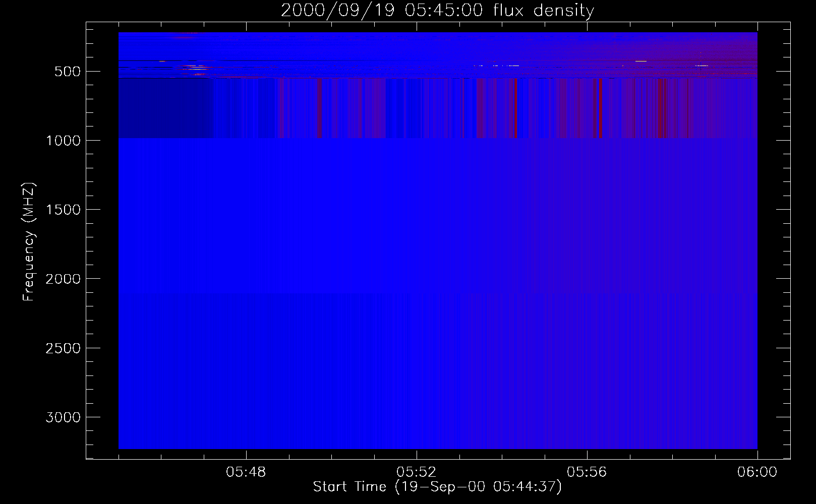The width and height of the screenshot is (816, 504).
Task: Click the '3000' frequency tick label
Action: (63, 417)
